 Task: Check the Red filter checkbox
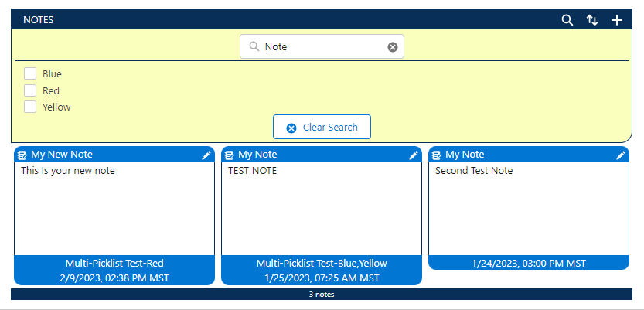(x=30, y=90)
